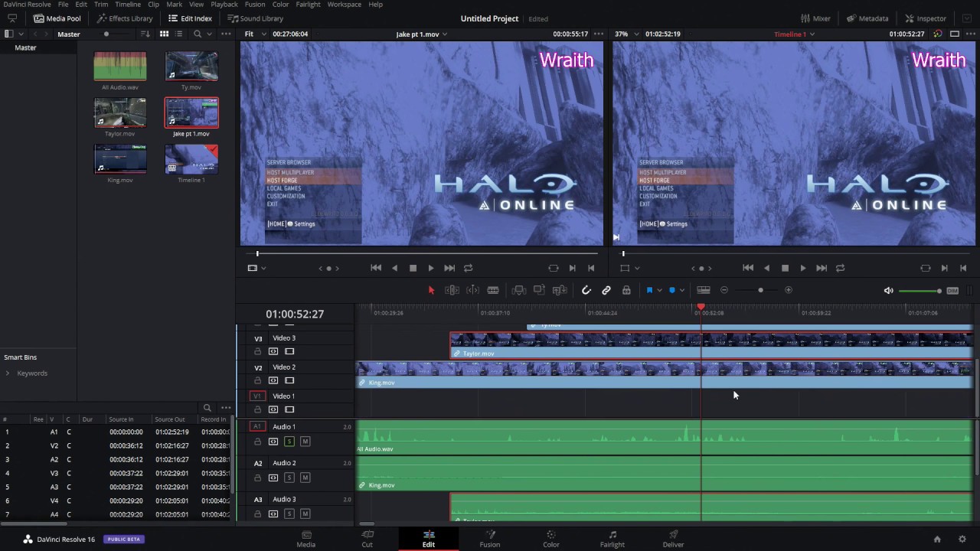The width and height of the screenshot is (980, 551).
Task: Expand the Keywords smart bin
Action: click(8, 373)
